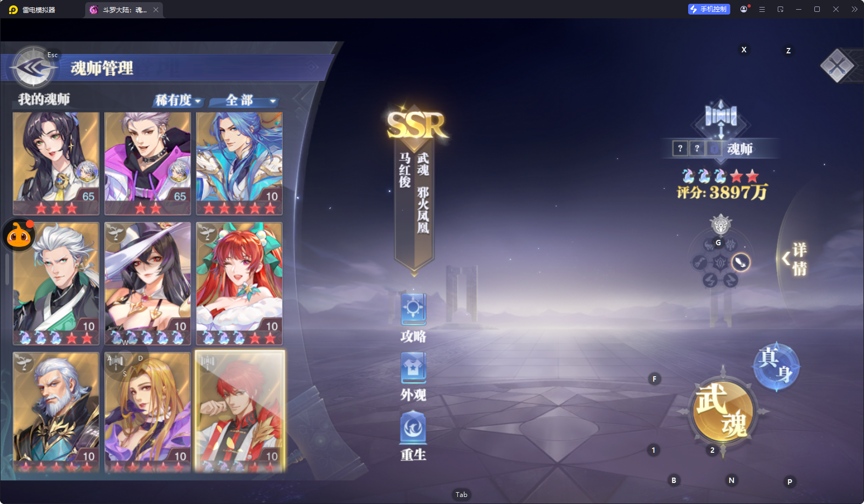This screenshot has width=864, height=504.
Task: Open the 重生 rebirth icon
Action: pos(414,427)
